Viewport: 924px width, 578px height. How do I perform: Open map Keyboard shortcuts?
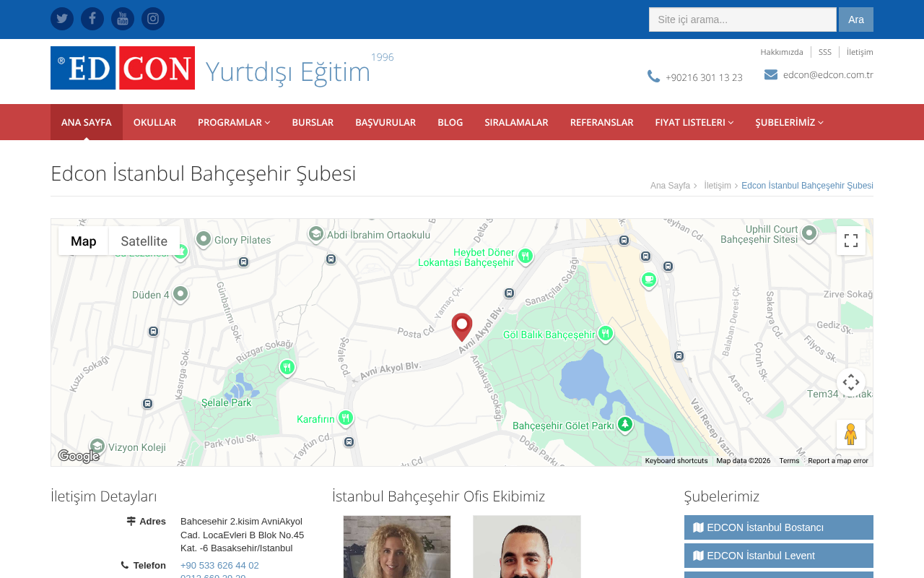676,461
